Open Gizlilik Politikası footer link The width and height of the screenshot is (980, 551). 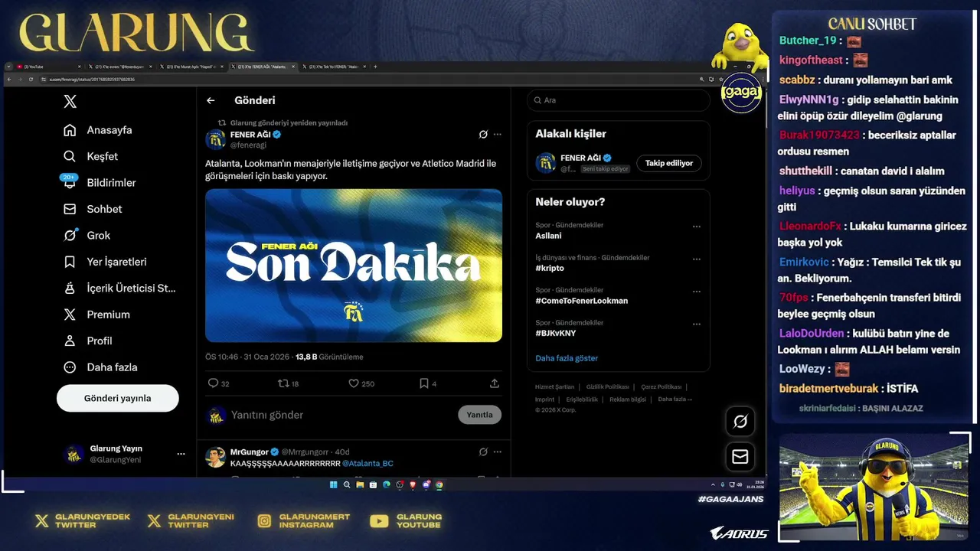(x=608, y=387)
